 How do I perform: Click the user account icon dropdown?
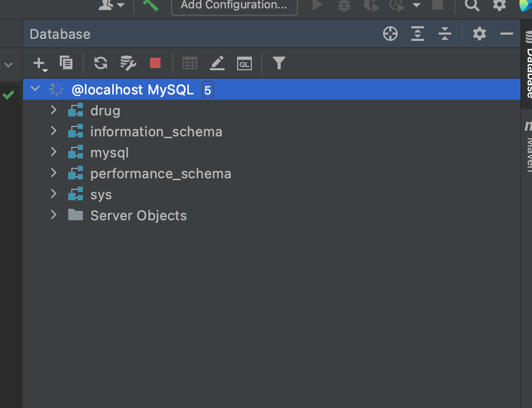coord(111,5)
